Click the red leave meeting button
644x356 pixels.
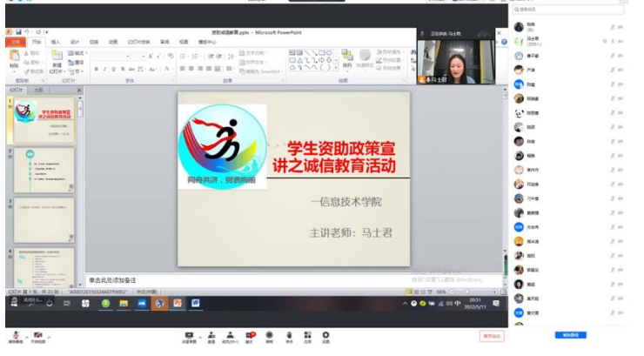click(491, 335)
